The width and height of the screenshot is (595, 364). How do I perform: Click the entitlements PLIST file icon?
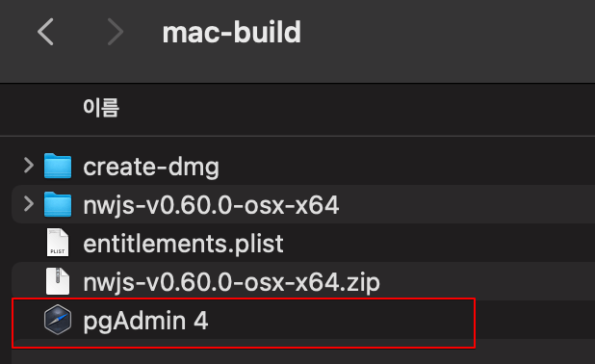[58, 243]
